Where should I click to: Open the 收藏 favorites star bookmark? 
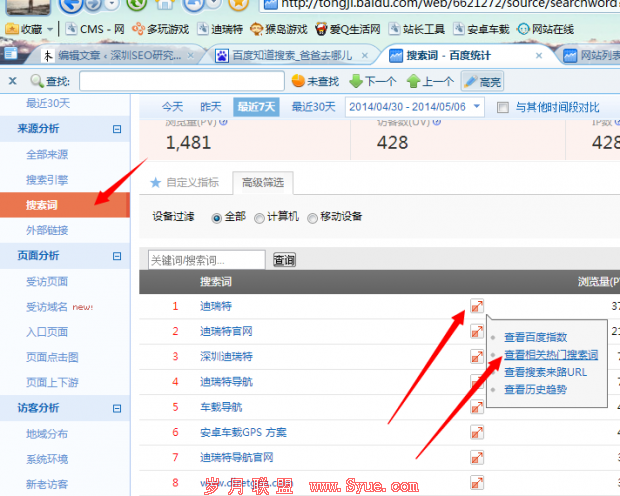(x=25, y=29)
